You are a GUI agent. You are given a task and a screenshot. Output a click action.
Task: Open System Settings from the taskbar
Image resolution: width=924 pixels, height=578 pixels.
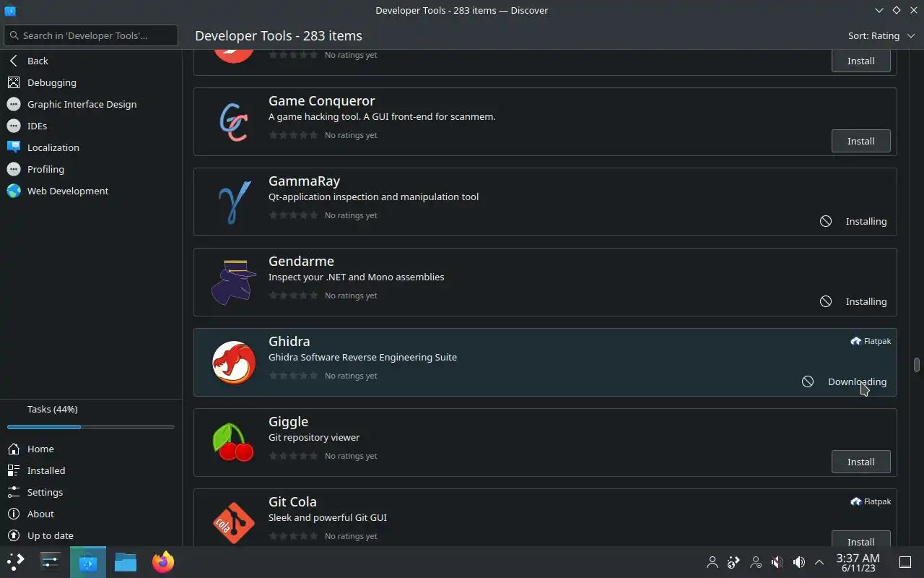[x=51, y=562]
